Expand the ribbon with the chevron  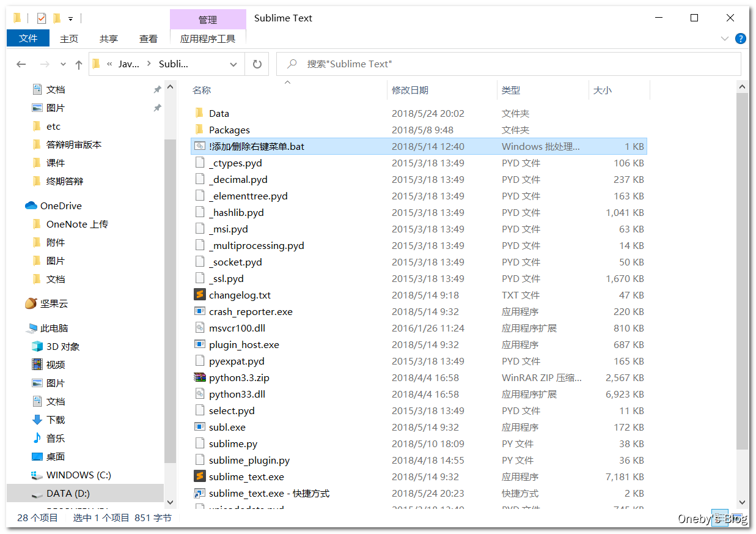point(725,39)
